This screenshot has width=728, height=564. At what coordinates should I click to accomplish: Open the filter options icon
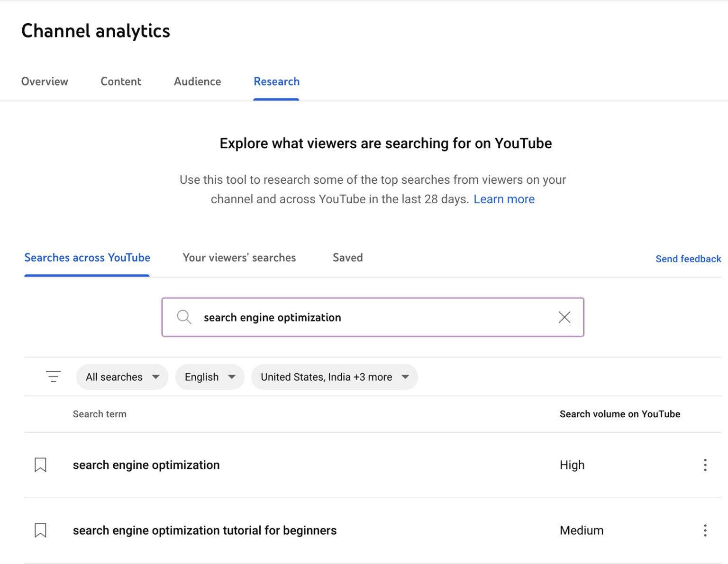point(53,376)
